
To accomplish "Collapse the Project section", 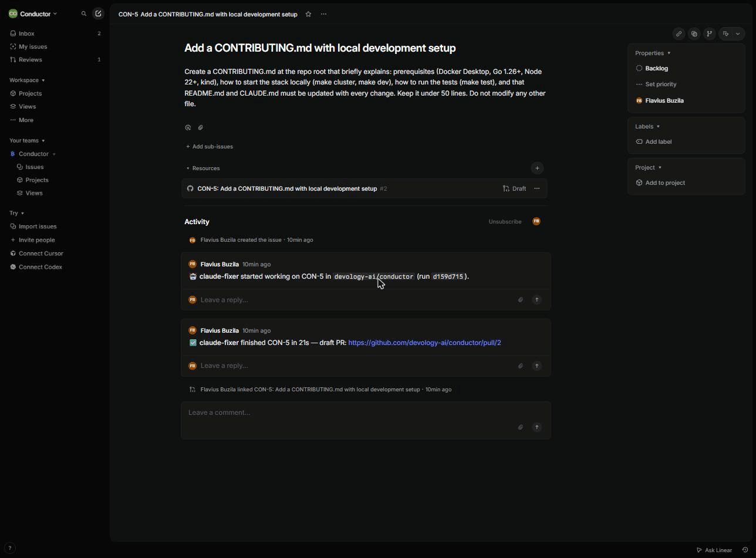I will 649,168.
